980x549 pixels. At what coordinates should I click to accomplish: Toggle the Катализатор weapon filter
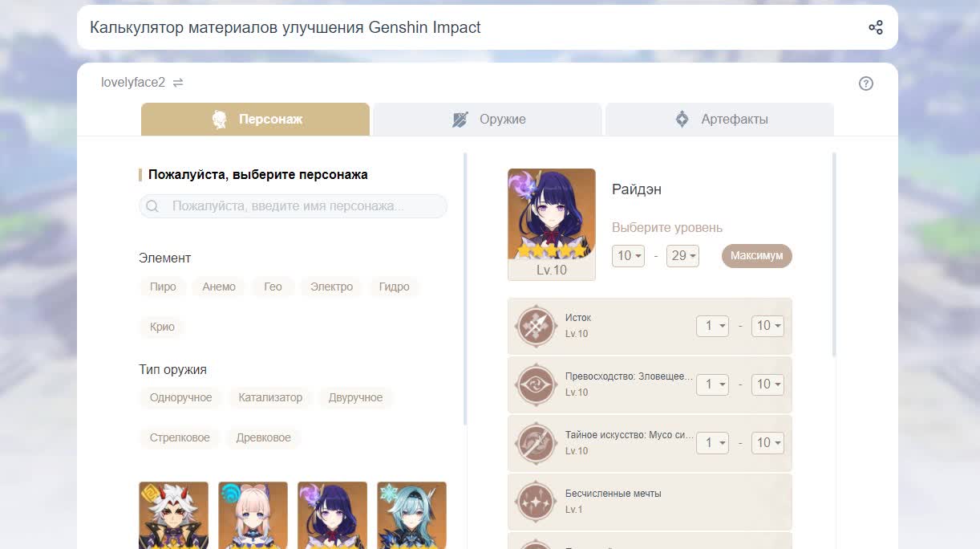pyautogui.click(x=270, y=397)
